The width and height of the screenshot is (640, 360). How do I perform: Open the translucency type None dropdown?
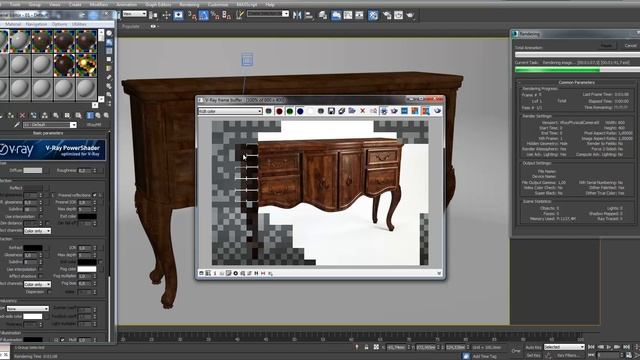click(27, 309)
